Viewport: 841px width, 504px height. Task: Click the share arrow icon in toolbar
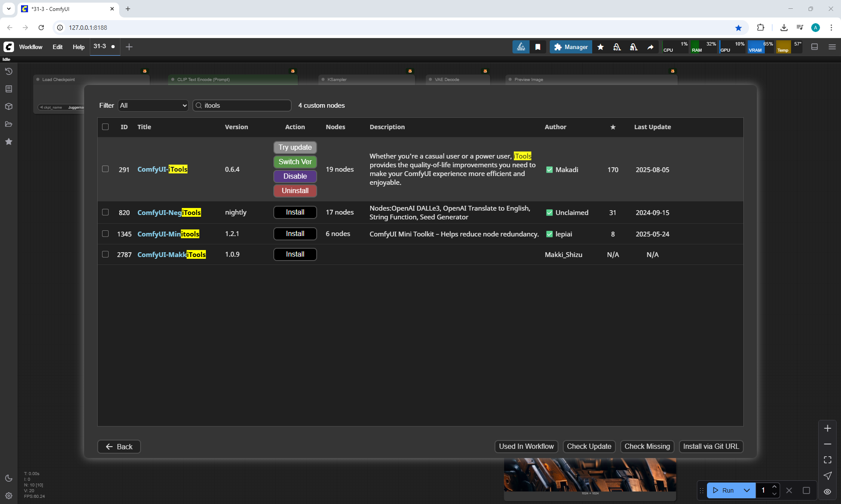(650, 47)
